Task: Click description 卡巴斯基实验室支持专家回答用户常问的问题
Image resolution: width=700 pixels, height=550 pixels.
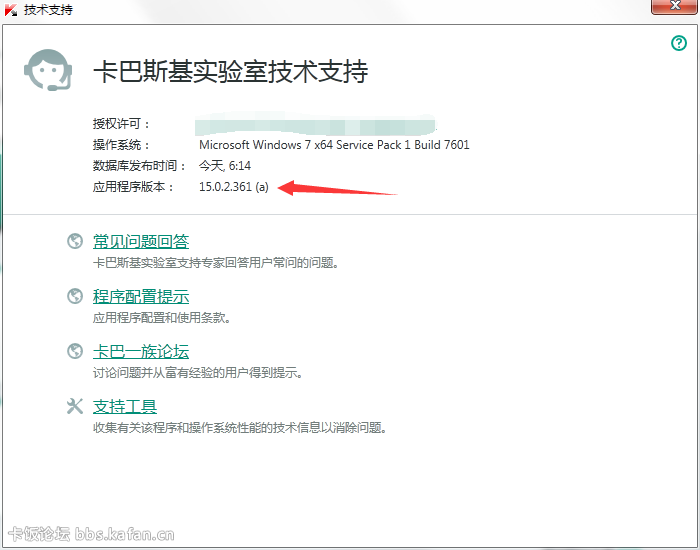Action: pyautogui.click(x=216, y=262)
